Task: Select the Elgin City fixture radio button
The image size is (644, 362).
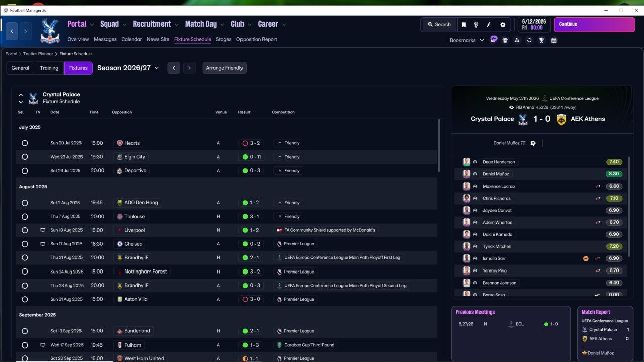Action: 25,157
